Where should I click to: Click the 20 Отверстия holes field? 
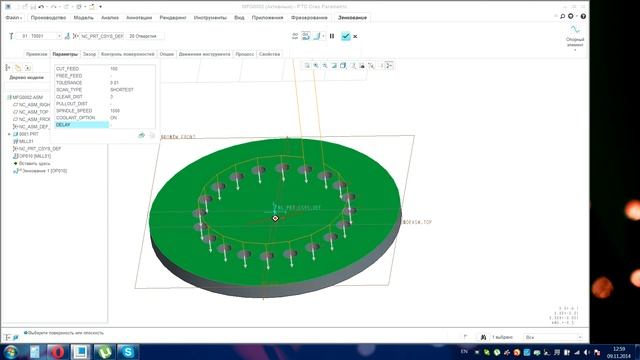146,36
